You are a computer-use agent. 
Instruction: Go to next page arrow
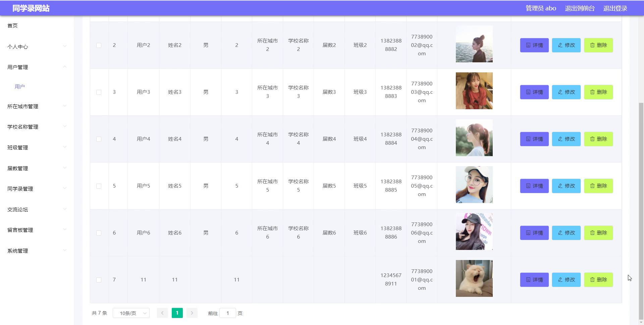[192, 313]
